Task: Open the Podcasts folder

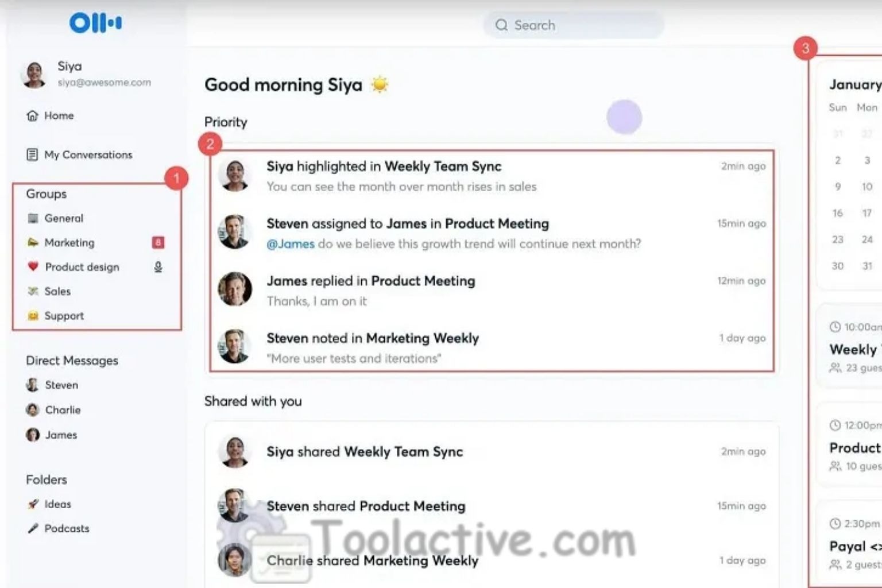Action: 66,528
